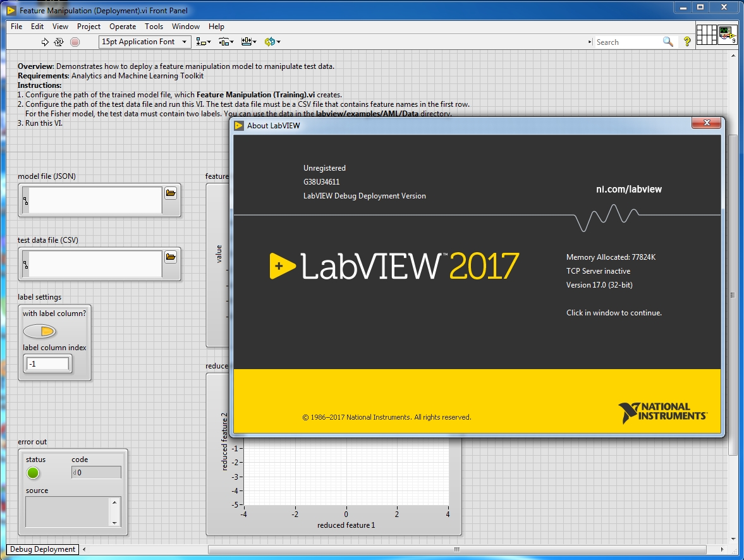744x560 pixels.
Task: Browse for test data file (CSV) folder icon
Action: click(171, 257)
